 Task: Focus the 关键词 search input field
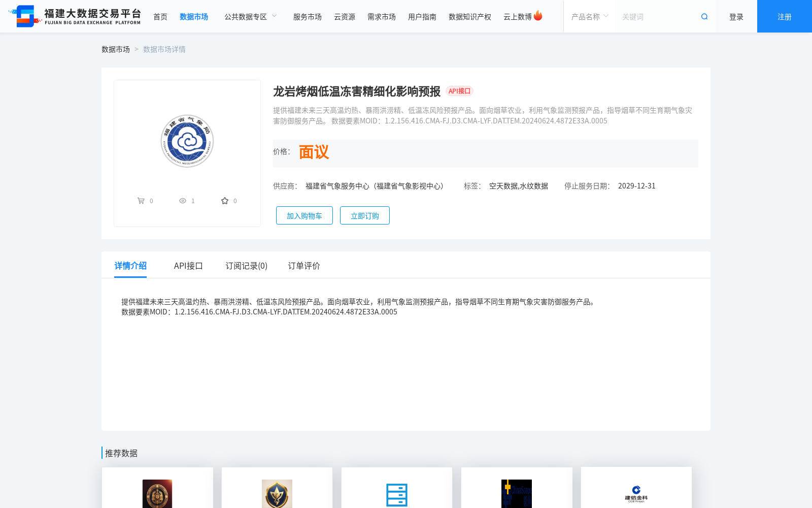pyautogui.click(x=658, y=17)
